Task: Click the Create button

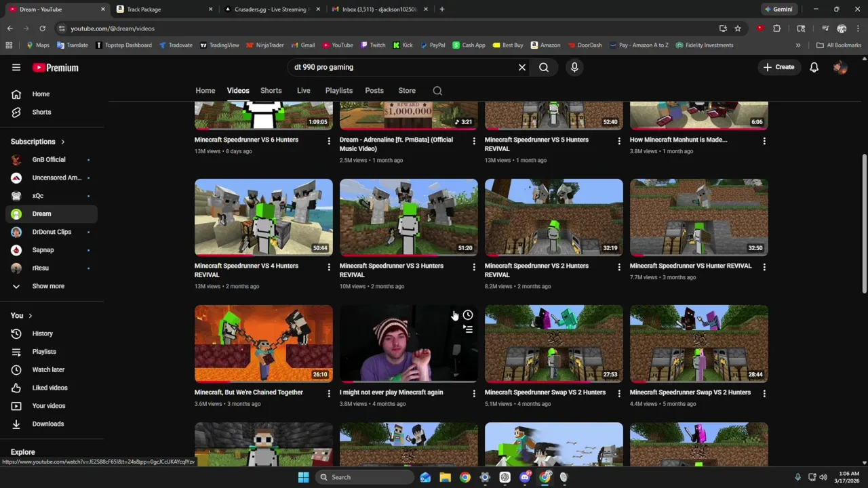Action: tap(778, 67)
